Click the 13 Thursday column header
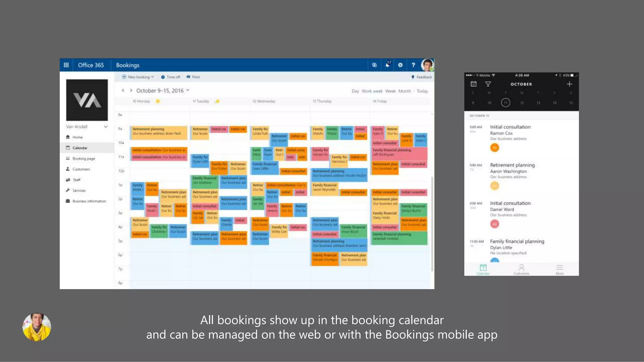Viewport: 644px width, 362px height. click(322, 101)
